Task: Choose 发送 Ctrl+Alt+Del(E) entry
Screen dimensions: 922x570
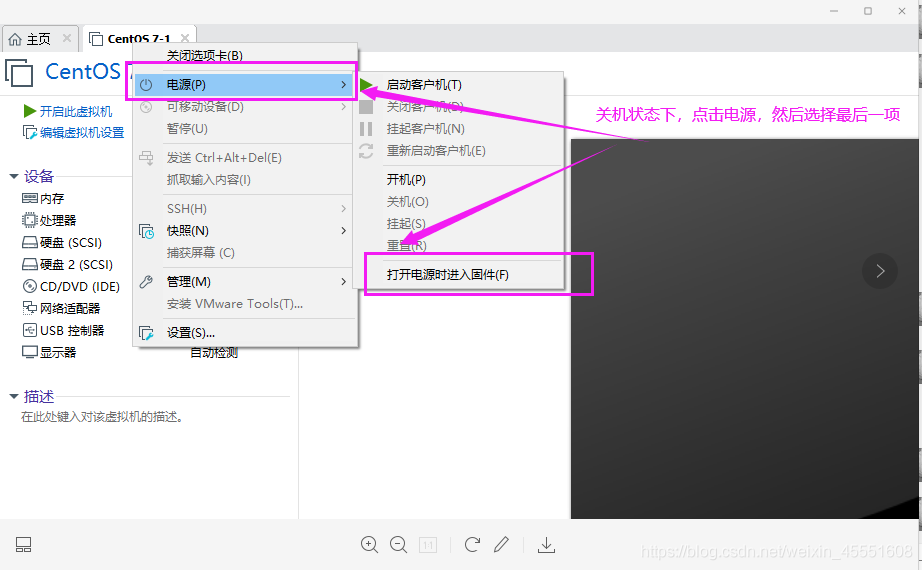Action: [x=224, y=158]
